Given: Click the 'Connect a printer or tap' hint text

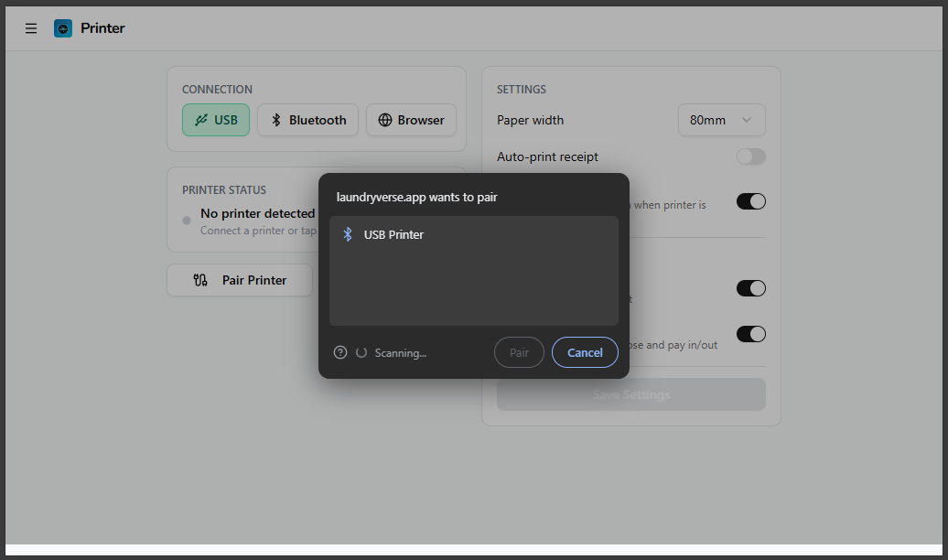Looking at the screenshot, I should (258, 231).
